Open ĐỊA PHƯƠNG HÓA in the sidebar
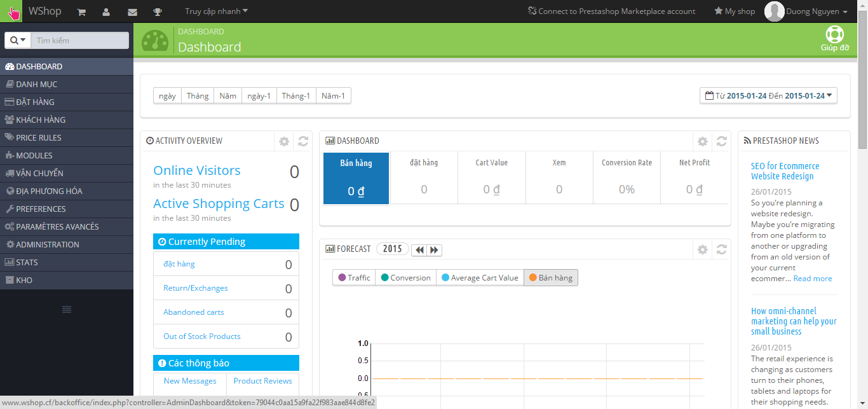The image size is (868, 409). click(x=67, y=191)
